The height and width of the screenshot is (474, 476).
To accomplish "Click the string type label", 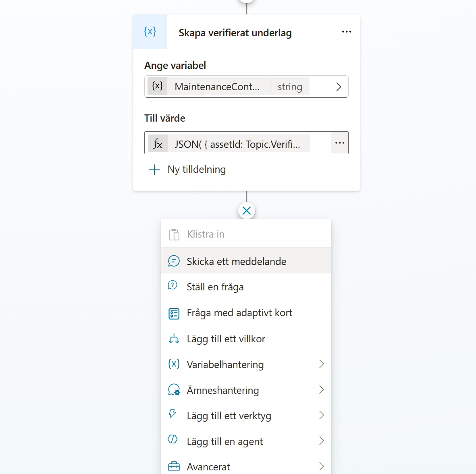I will coord(290,87).
